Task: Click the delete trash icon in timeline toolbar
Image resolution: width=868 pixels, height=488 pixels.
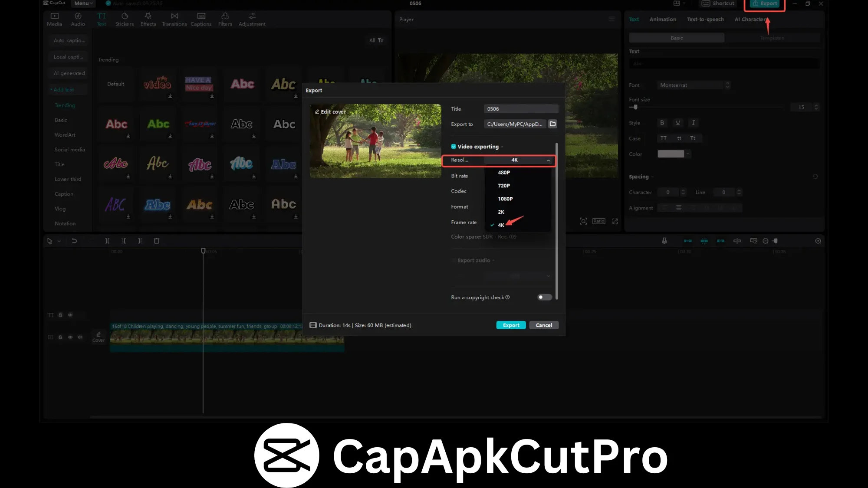Action: (157, 241)
